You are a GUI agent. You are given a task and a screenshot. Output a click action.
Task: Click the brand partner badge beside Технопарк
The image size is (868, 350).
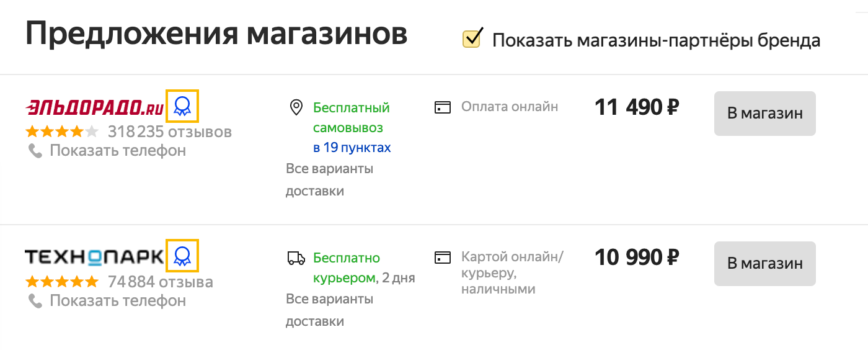click(182, 255)
